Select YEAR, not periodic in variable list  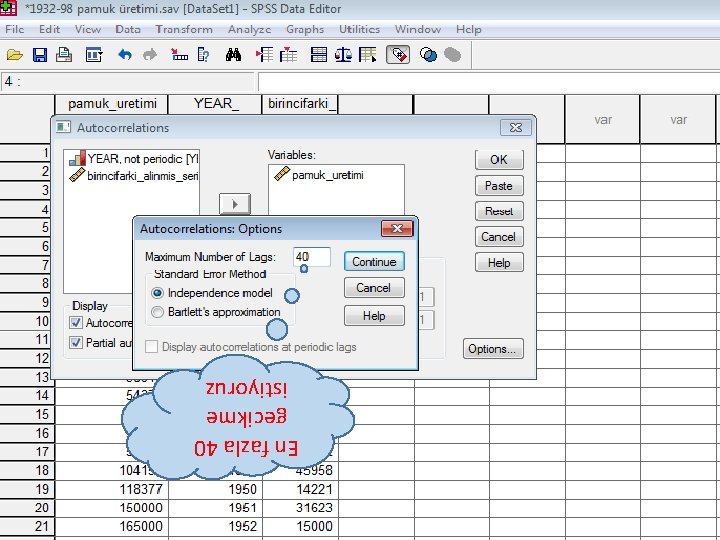(x=134, y=159)
